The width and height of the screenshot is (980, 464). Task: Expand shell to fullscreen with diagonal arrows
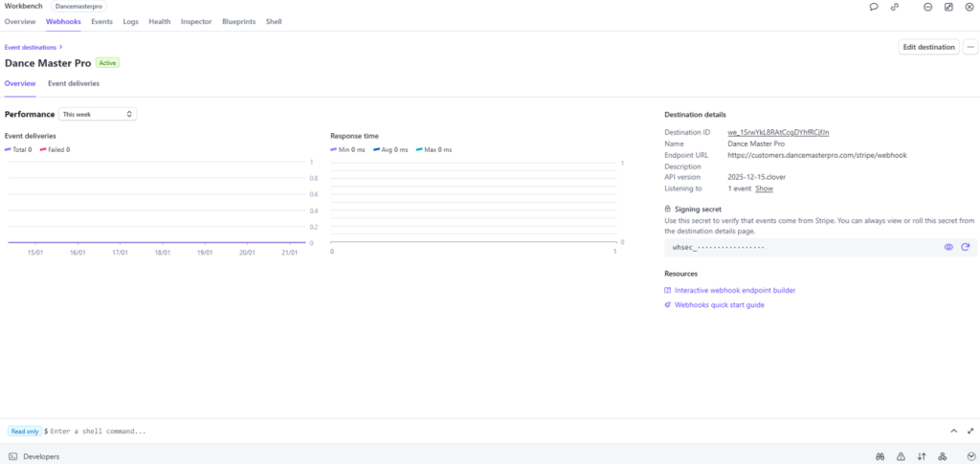click(x=970, y=431)
